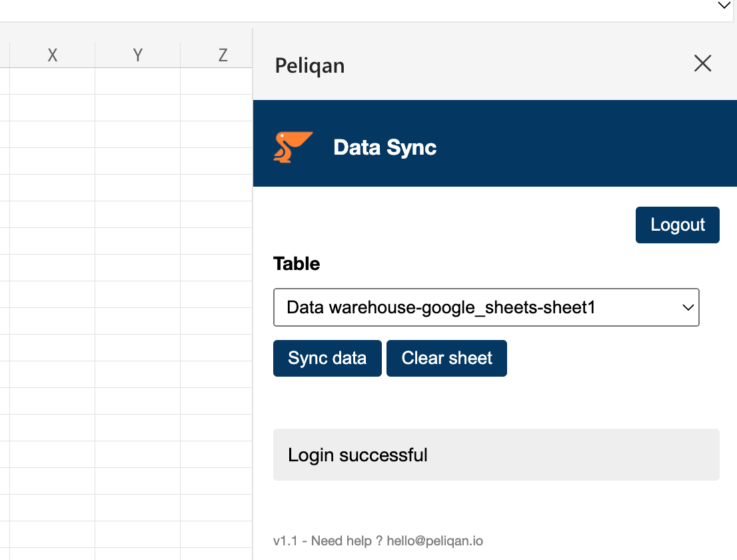
Task: Select column Y header
Action: 138,55
